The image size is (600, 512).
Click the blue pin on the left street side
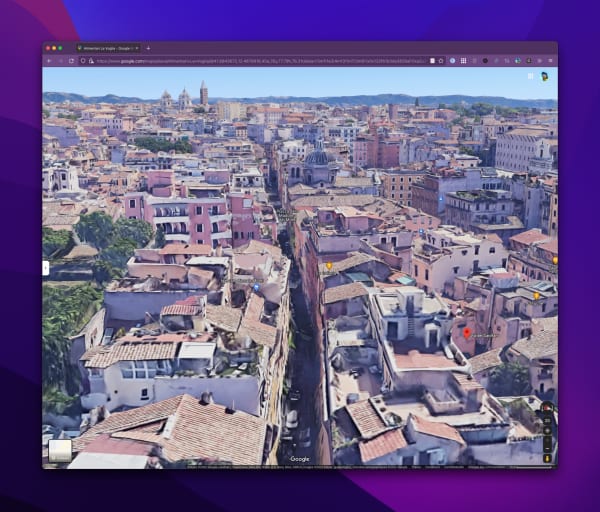pos(256,287)
